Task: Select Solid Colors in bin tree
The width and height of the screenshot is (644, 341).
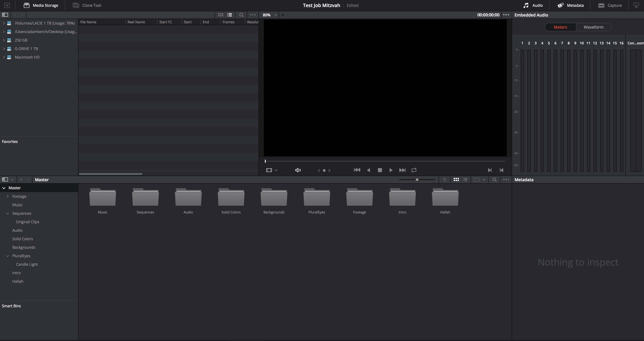Action: click(x=23, y=239)
